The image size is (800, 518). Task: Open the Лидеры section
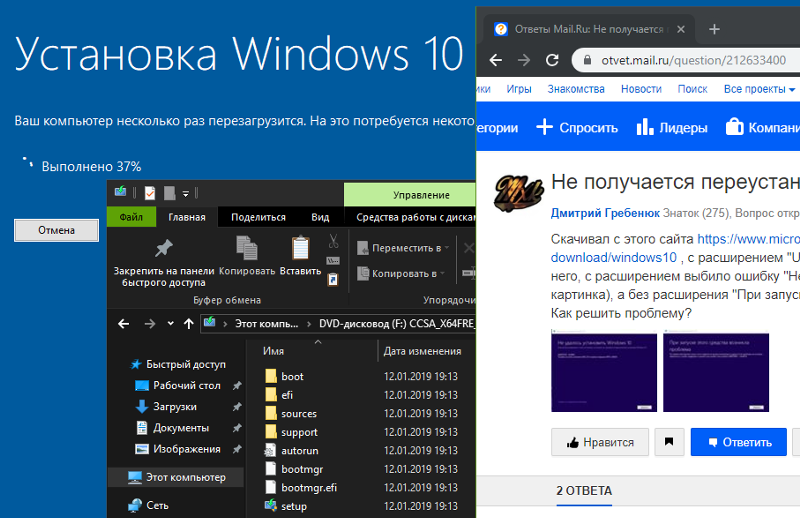pos(672,127)
